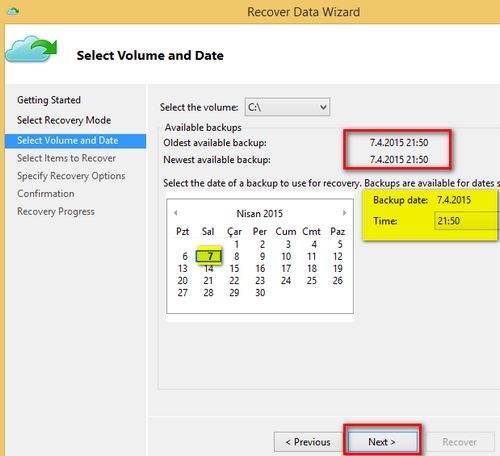500x456 pixels.
Task: Go to next month in calendar
Action: point(344,213)
